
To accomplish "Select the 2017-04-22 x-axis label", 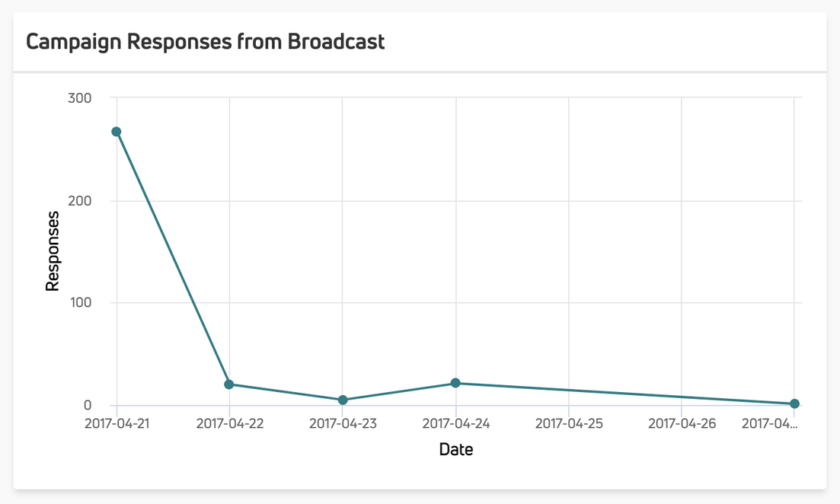I will click(x=229, y=423).
